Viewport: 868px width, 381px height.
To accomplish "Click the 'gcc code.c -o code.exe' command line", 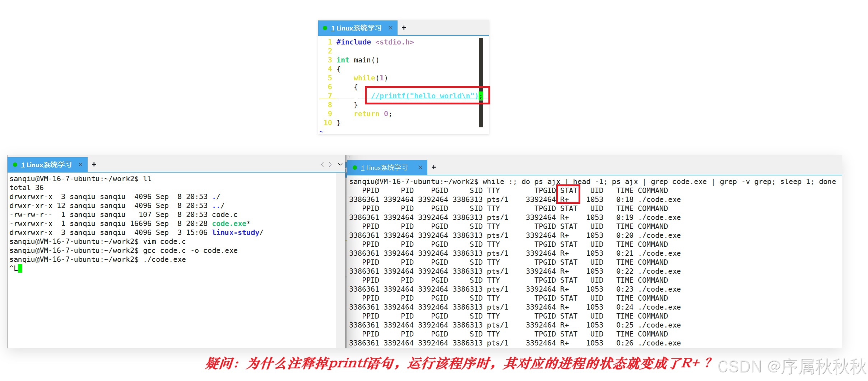I will [190, 250].
